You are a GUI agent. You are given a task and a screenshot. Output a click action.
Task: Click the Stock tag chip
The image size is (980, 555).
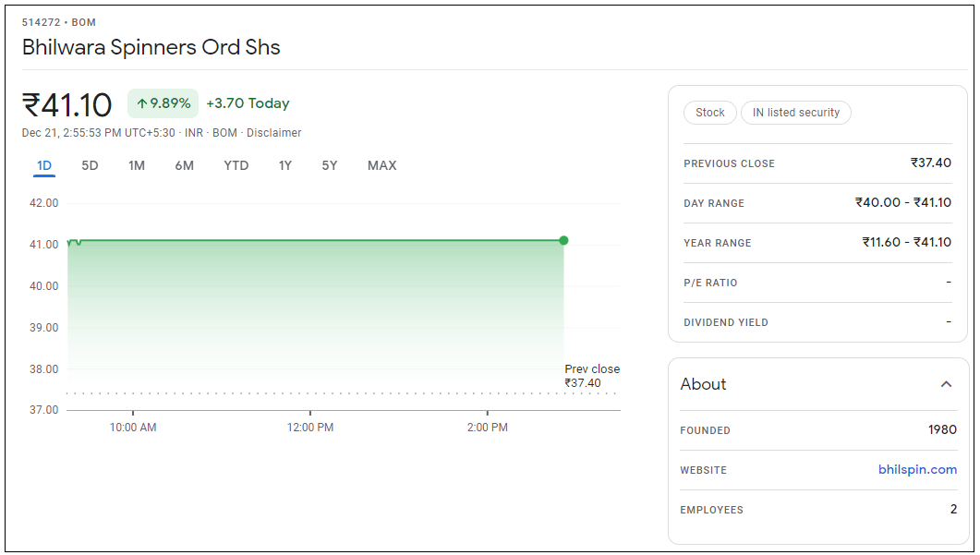coord(710,113)
